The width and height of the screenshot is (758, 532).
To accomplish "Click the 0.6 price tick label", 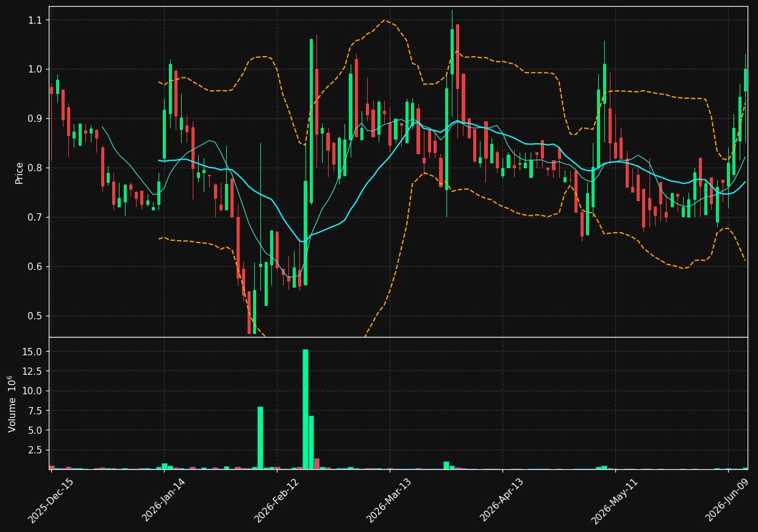I will [36, 267].
